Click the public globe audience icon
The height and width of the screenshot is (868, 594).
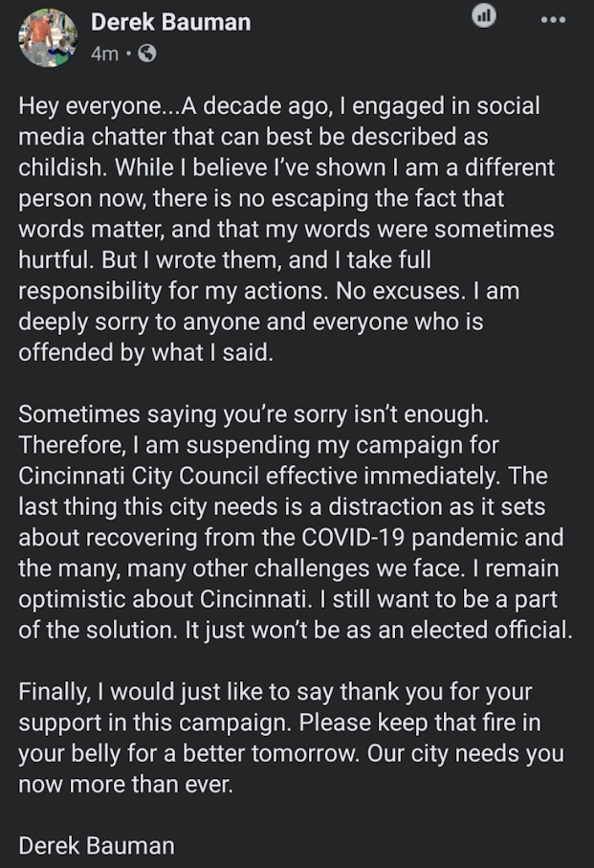146,54
